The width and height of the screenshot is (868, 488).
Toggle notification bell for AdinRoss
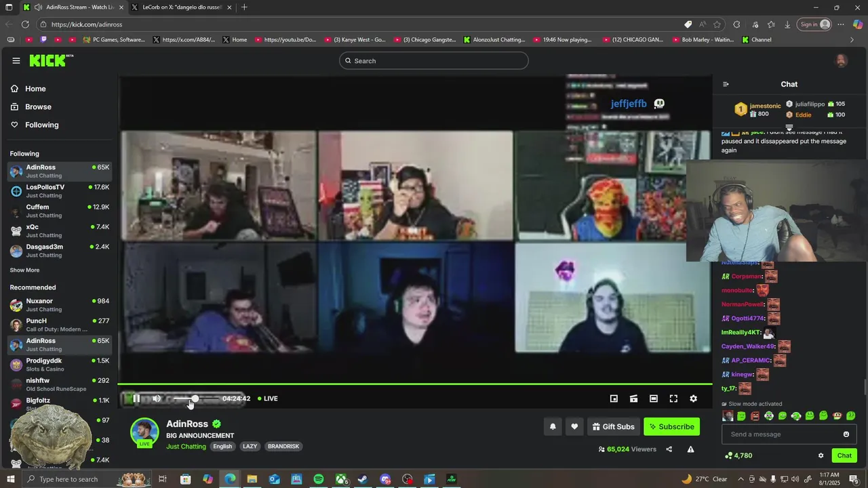point(553,426)
